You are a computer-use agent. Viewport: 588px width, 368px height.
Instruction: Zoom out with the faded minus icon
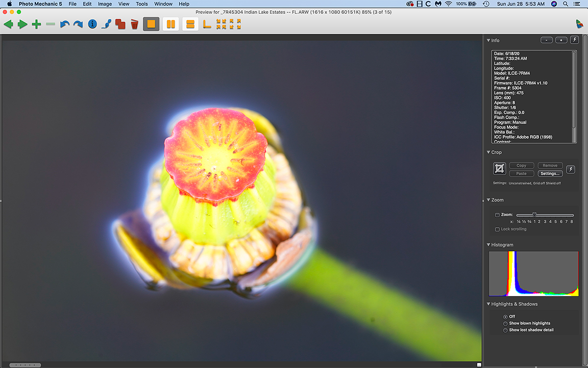click(x=50, y=24)
